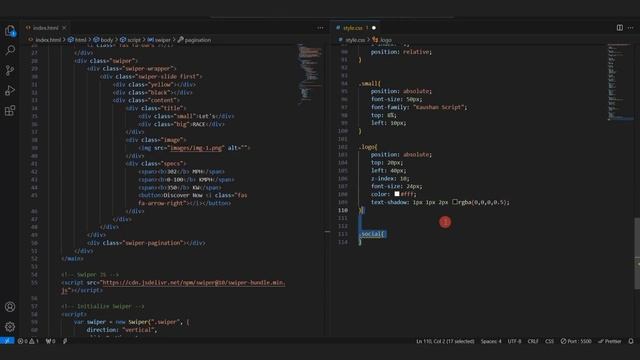The height and width of the screenshot is (360, 640).
Task: Open the rgba(0,0,0,0.5) color swatch picker
Action: tap(455, 202)
